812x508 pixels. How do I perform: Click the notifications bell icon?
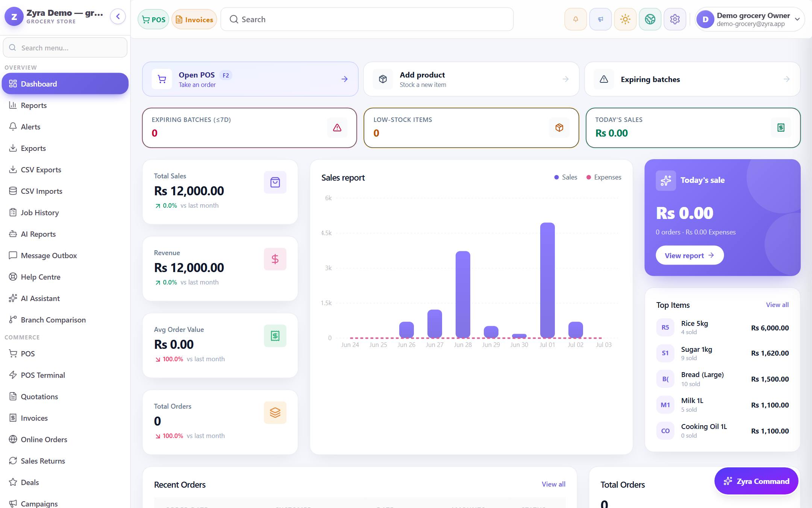pos(576,19)
